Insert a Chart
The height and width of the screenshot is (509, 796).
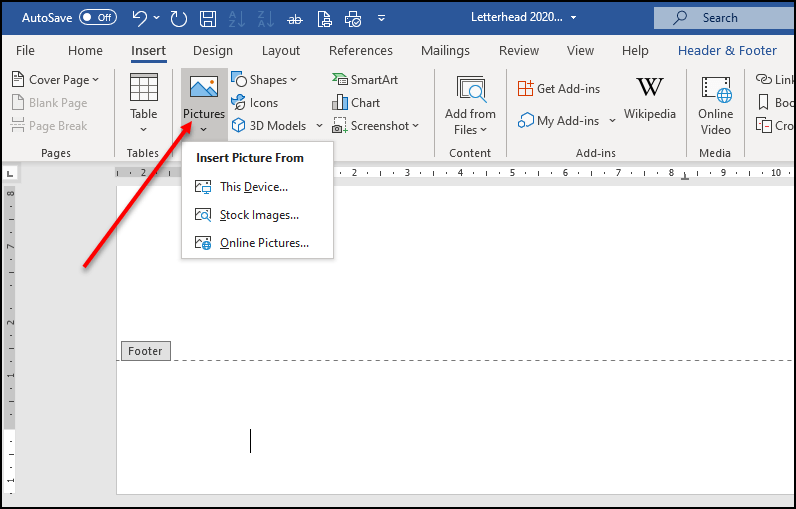click(356, 102)
